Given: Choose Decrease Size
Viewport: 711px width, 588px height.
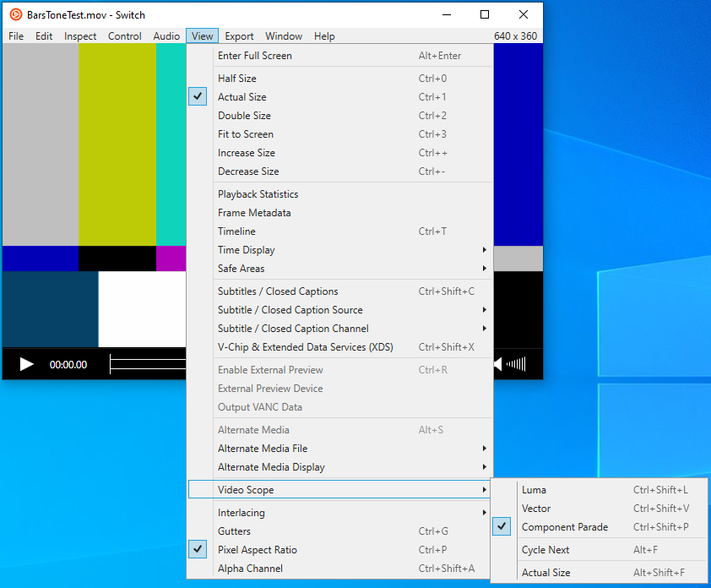Looking at the screenshot, I should 339,171.
